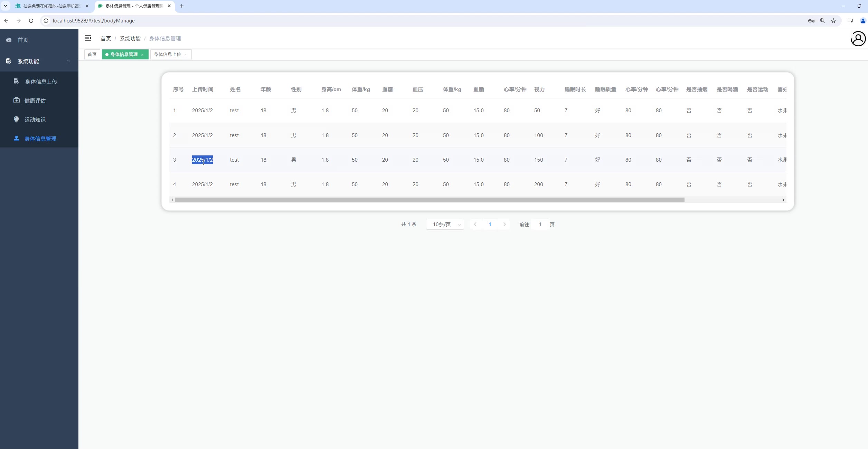The height and width of the screenshot is (449, 868).
Task: Toggle the sidebar hamburger collapse icon
Action: (88, 38)
